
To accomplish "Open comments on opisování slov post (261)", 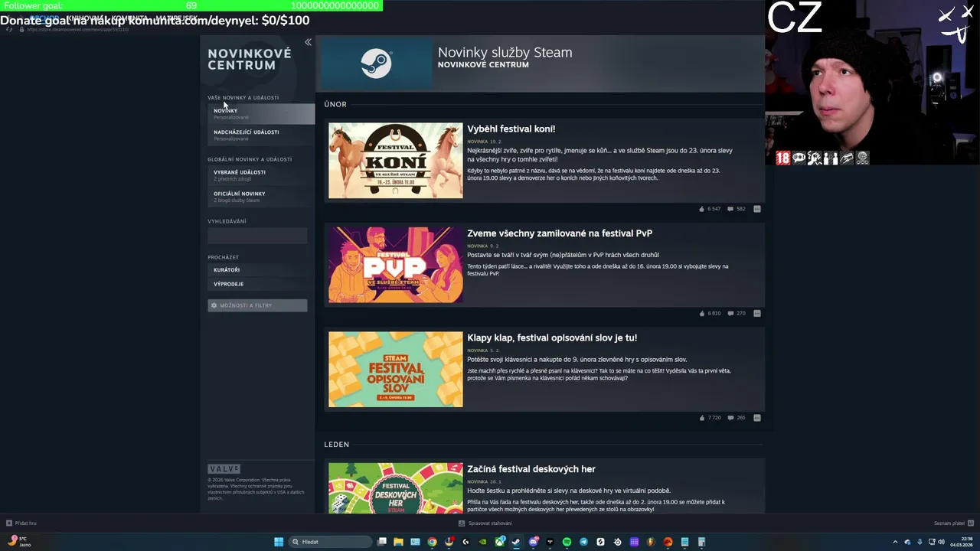I will tap(736, 418).
